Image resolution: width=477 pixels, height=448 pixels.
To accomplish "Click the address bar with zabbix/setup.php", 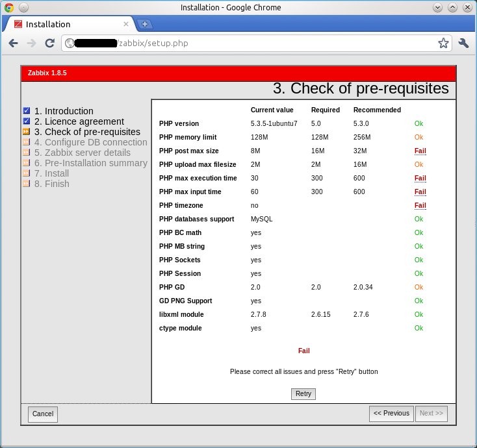I will pos(256,43).
